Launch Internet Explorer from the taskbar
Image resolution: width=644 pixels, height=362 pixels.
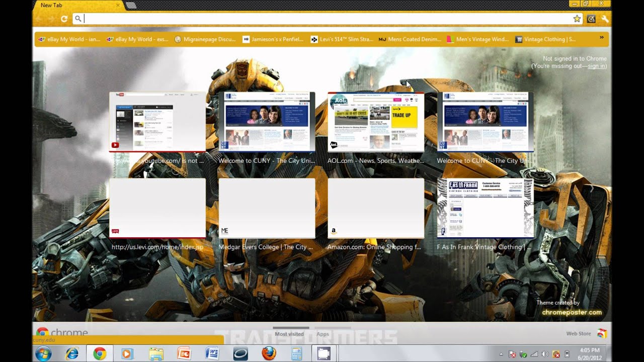tap(72, 354)
